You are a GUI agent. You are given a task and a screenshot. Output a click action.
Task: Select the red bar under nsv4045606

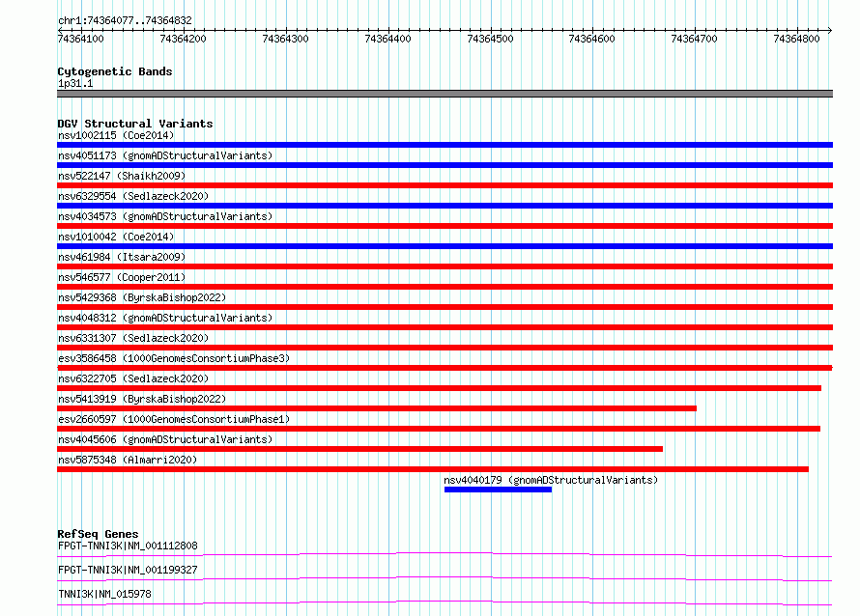click(359, 449)
